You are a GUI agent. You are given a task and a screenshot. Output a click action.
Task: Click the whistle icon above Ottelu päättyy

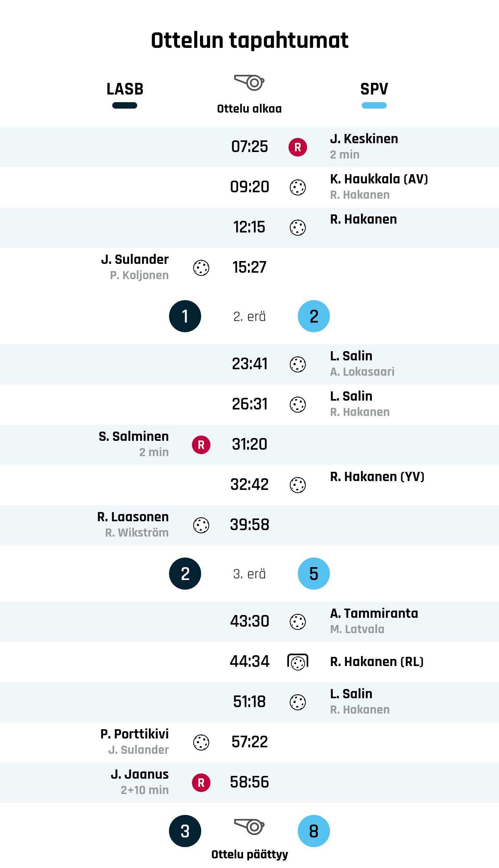pos(249,827)
